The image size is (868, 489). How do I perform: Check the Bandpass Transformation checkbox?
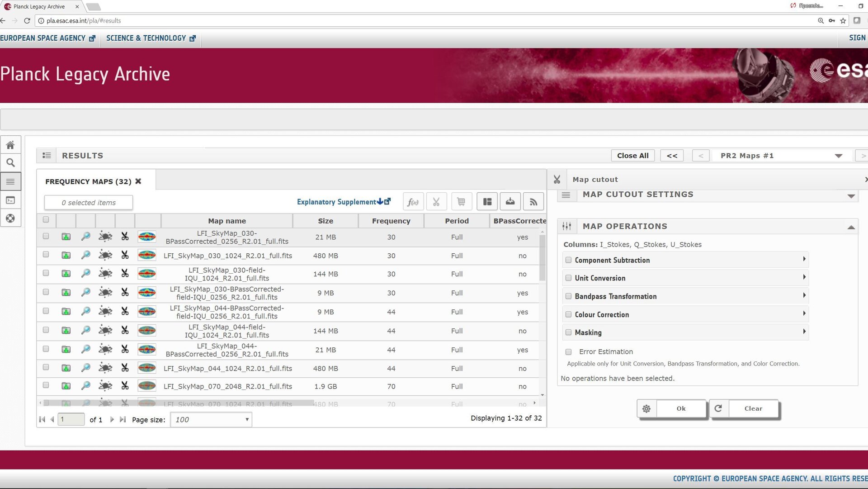pos(569,296)
